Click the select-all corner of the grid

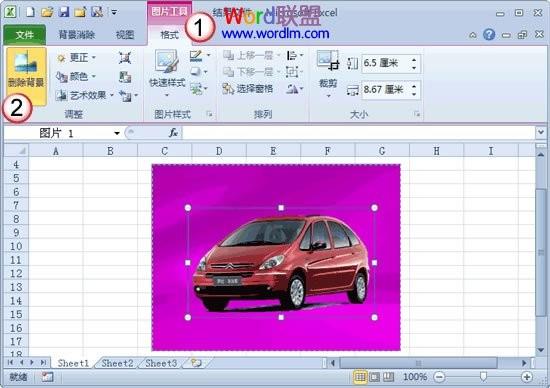pos(16,150)
